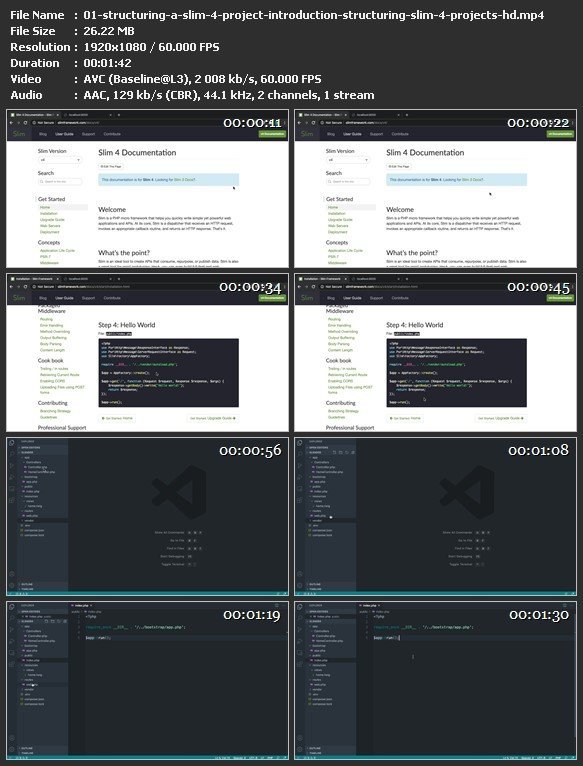The width and height of the screenshot is (583, 766).
Task: Open User Guide menu in 00:00:11 frame
Action: (x=64, y=134)
